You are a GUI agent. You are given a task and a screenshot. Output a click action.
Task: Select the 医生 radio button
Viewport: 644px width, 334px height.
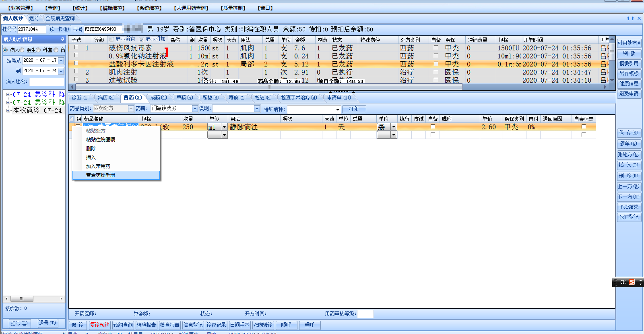click(23, 50)
